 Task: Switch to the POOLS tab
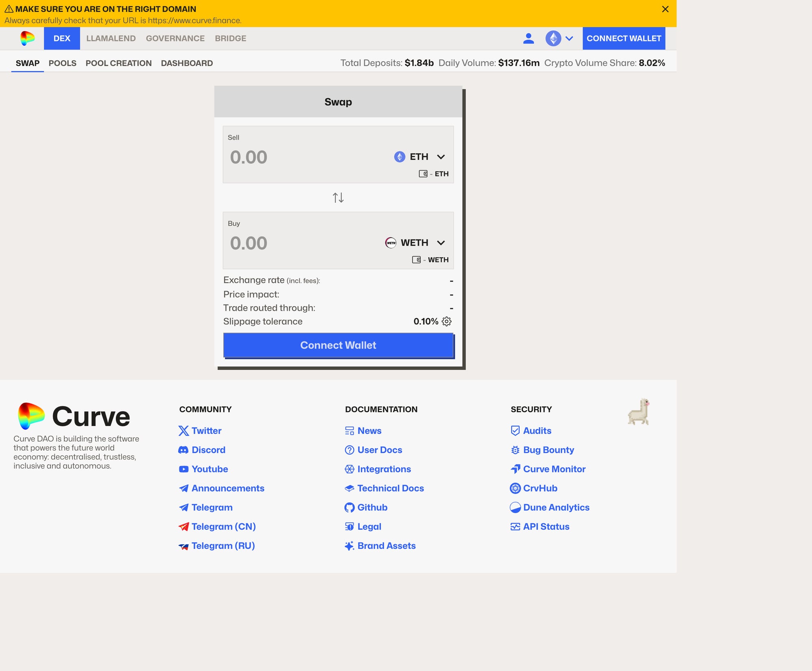63,63
